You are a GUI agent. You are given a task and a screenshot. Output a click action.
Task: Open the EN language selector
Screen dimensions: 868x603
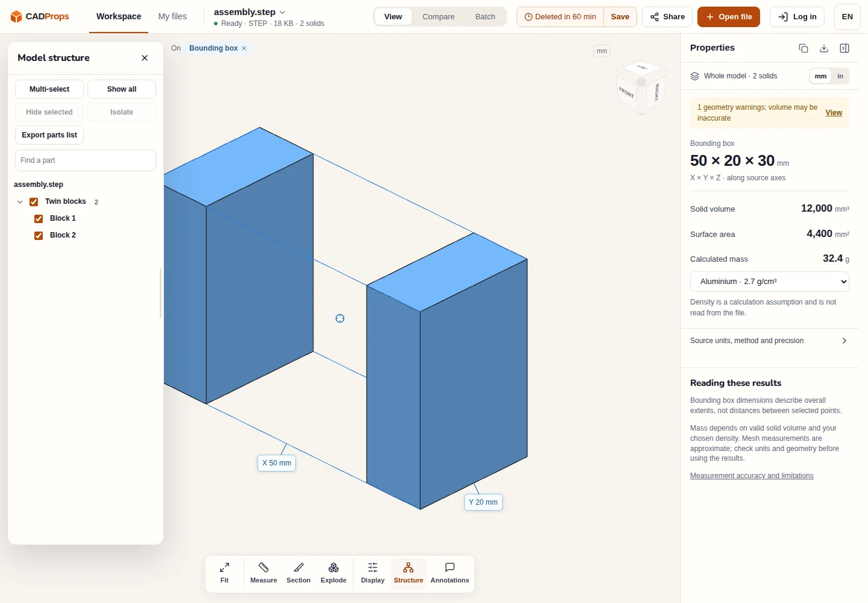847,17
